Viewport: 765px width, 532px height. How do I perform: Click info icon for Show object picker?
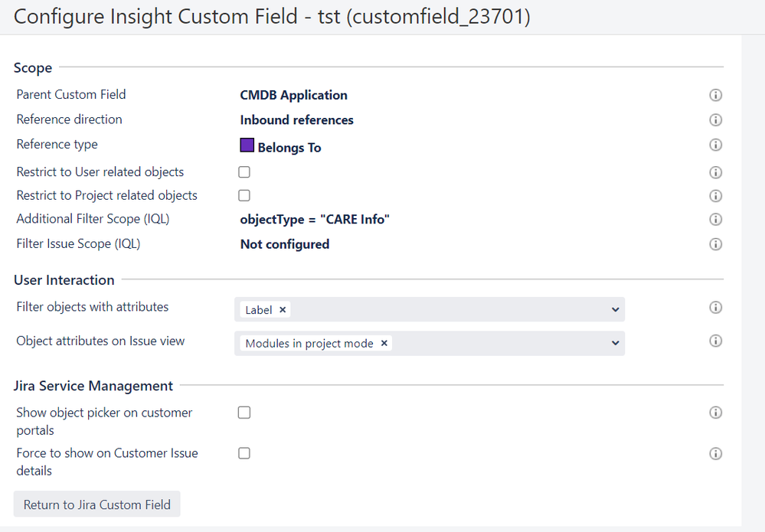point(716,413)
